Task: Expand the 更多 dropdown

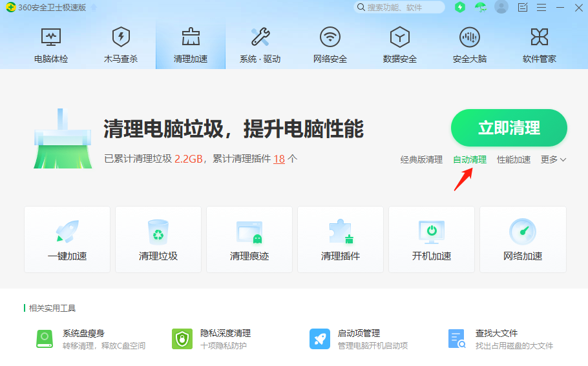Action: (553, 159)
